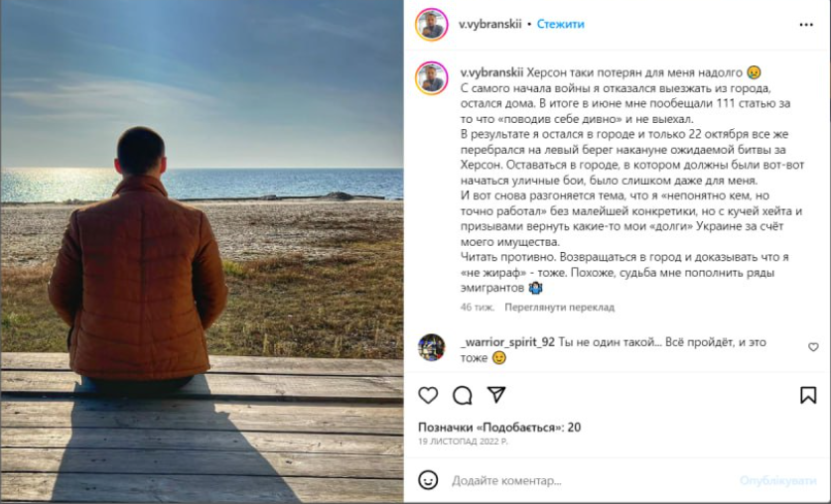Click the beach photo of man
The image size is (831, 504).
(202, 251)
